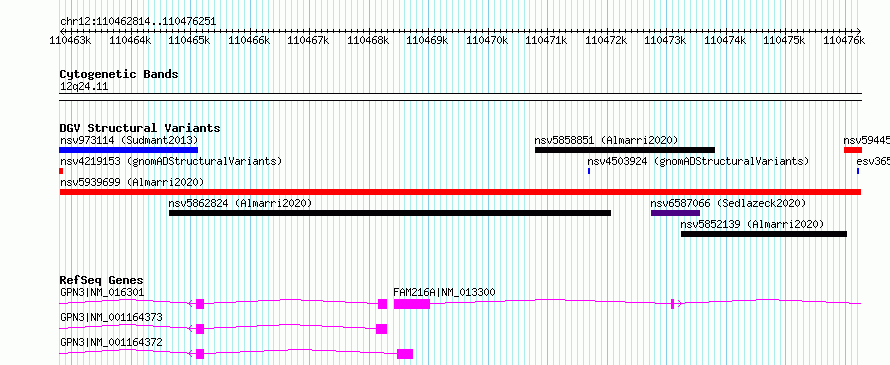The image size is (890, 365).
Task: Open the GPN3|NM_001164373 transcript label
Action: coord(111,317)
